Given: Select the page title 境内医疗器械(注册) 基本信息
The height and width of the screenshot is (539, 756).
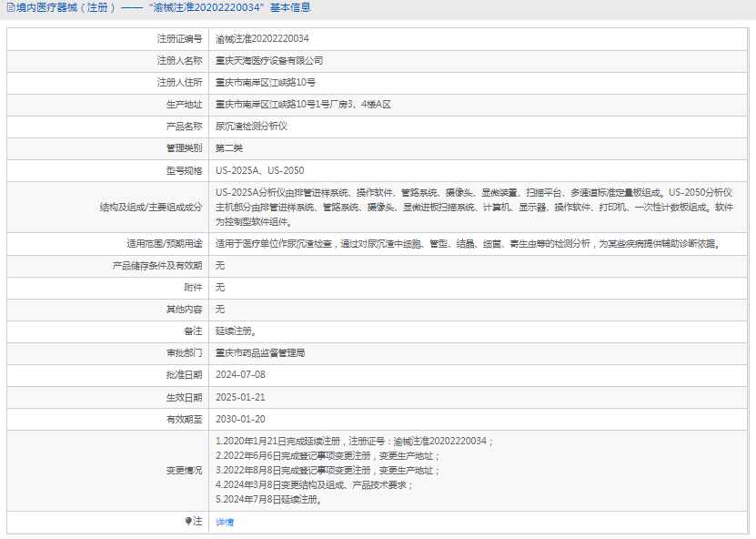Looking at the screenshot, I should [x=164, y=7].
